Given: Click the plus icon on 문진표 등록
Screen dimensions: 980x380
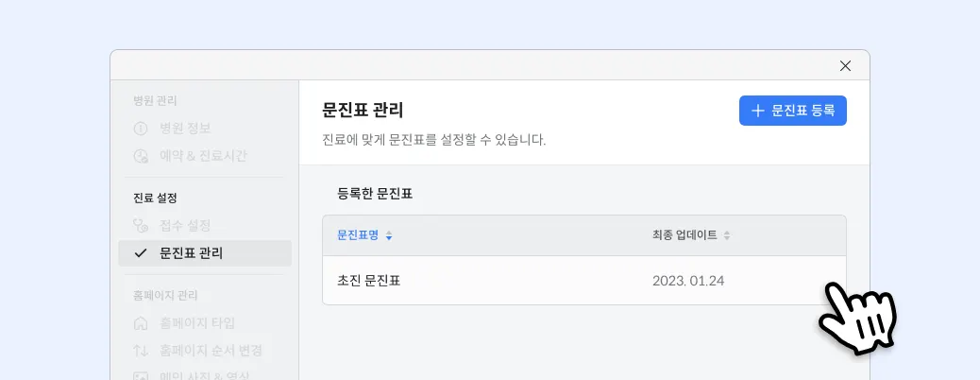Looking at the screenshot, I should tap(757, 111).
